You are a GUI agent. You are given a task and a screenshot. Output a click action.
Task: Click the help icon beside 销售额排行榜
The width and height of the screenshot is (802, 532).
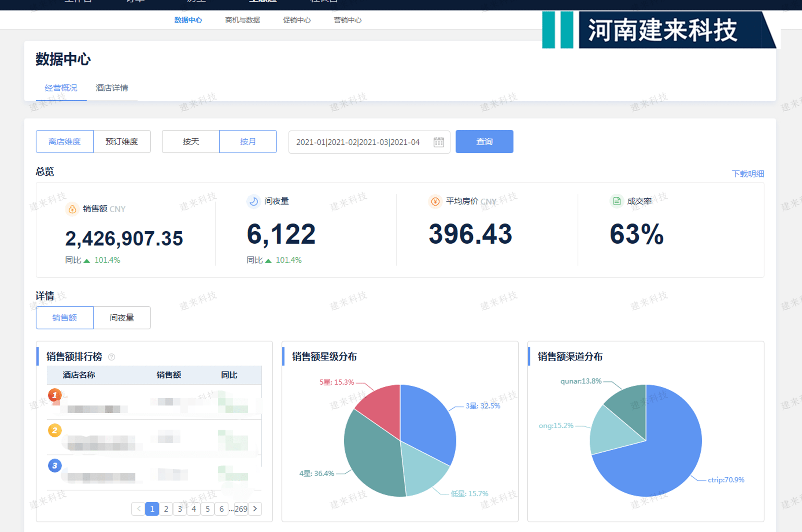point(111,357)
